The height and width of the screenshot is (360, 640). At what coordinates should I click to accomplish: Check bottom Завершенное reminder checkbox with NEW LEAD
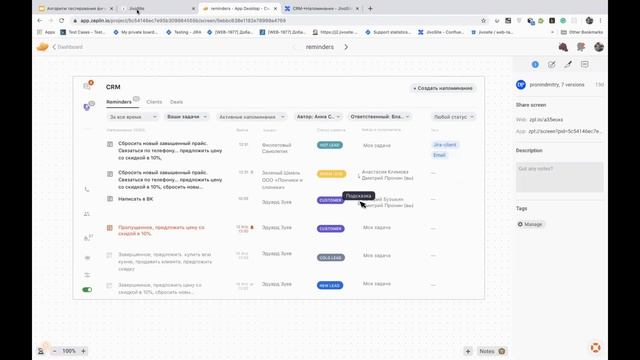point(109,285)
